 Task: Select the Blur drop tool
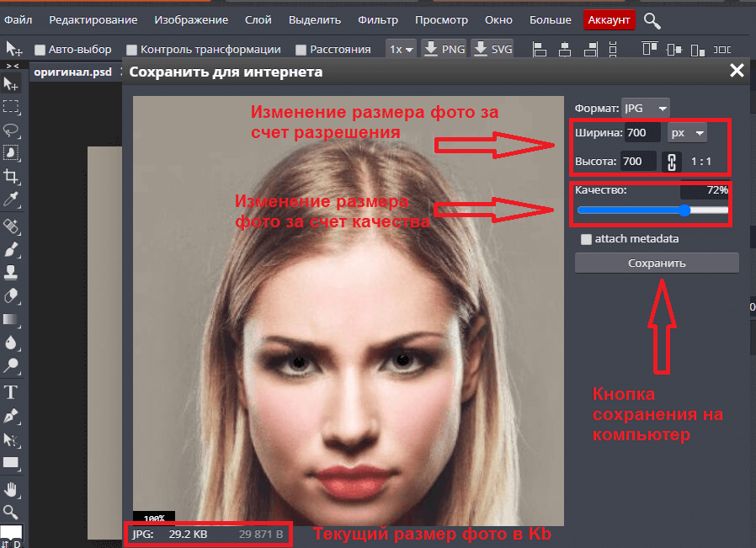(11, 343)
